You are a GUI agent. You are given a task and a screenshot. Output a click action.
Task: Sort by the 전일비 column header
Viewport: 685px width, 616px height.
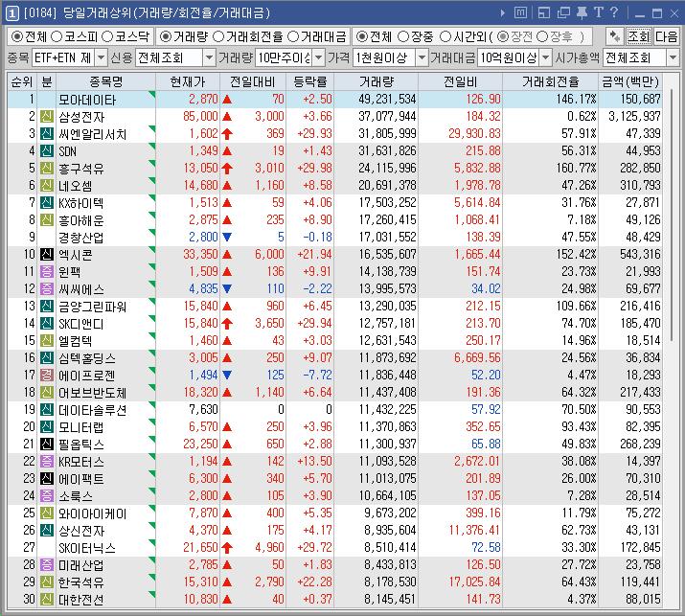click(x=460, y=81)
